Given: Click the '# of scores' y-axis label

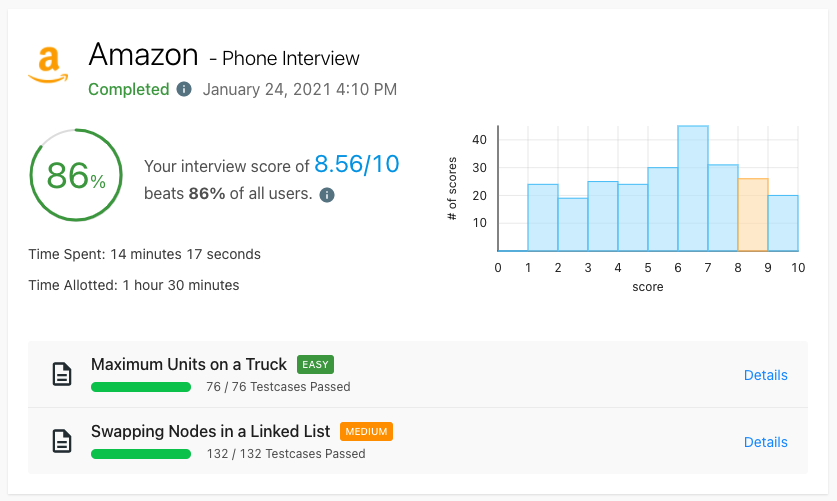Looking at the screenshot, I should (452, 188).
